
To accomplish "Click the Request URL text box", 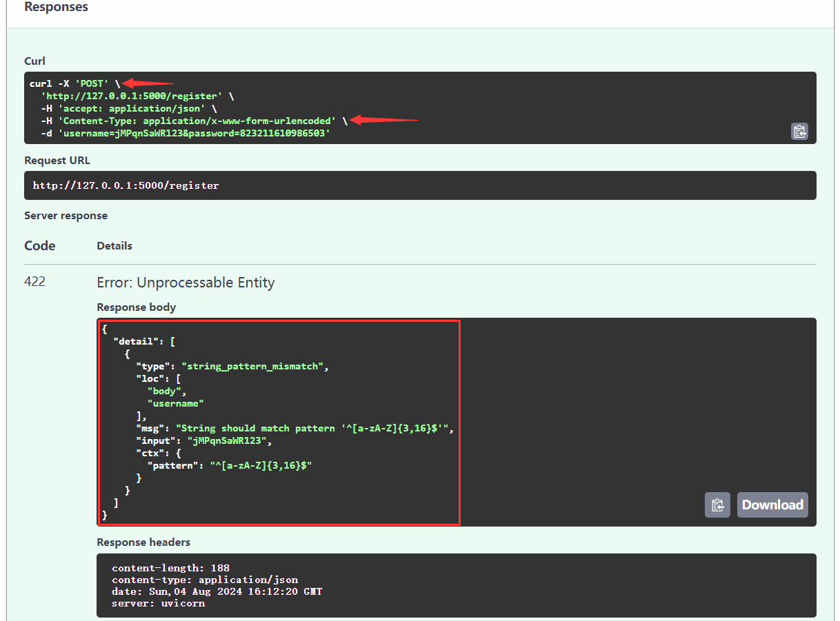I will (x=420, y=185).
